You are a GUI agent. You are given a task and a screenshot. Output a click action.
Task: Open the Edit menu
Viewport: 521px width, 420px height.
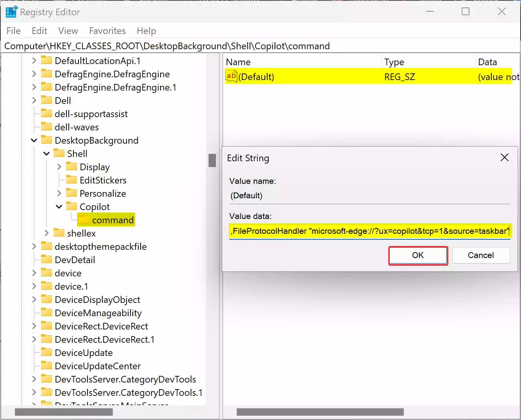[39, 31]
